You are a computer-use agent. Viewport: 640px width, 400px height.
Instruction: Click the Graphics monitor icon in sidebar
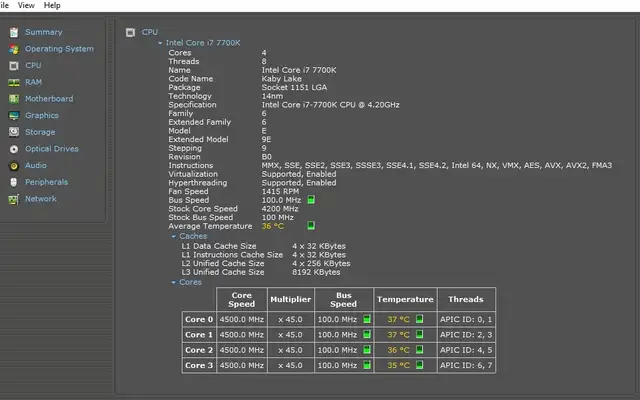(14, 116)
